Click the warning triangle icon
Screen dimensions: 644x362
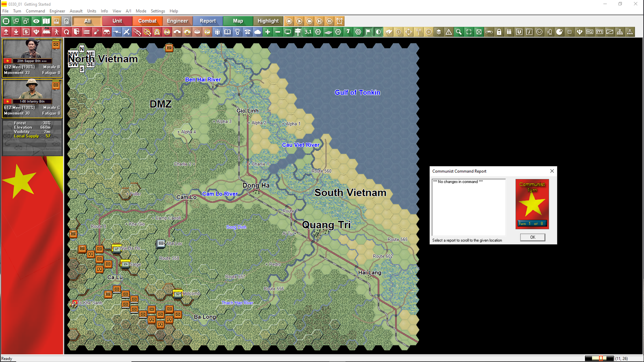449,32
